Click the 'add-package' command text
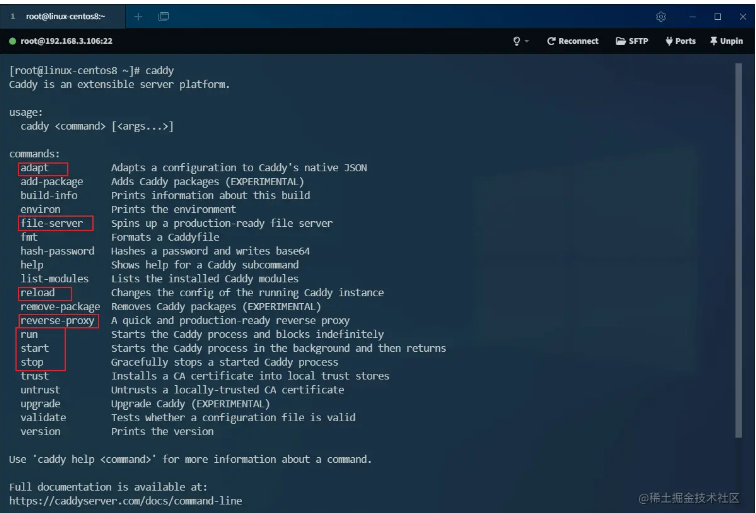This screenshot has width=756, height=513. click(x=52, y=182)
